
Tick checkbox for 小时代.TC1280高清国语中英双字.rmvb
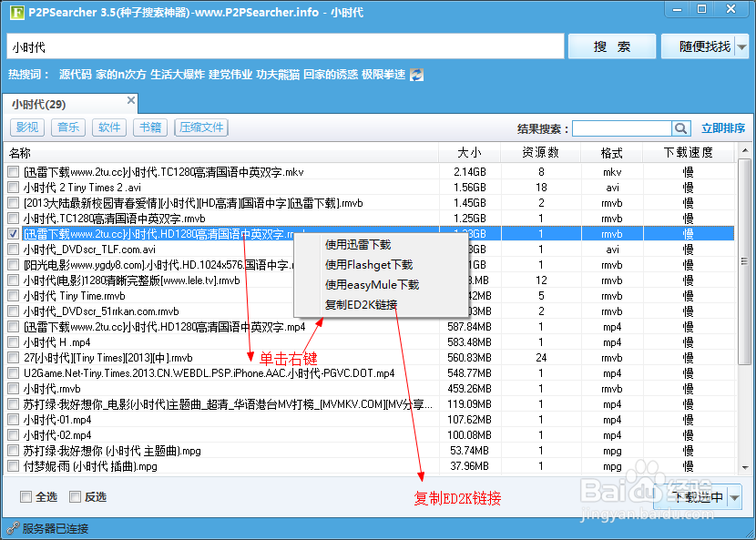pos(14,218)
